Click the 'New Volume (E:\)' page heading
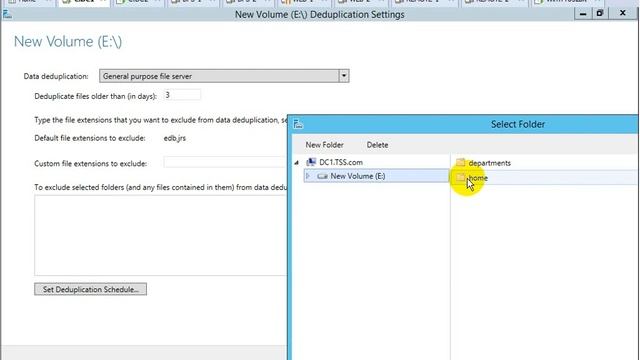Image resolution: width=640 pixels, height=360 pixels. (68, 42)
